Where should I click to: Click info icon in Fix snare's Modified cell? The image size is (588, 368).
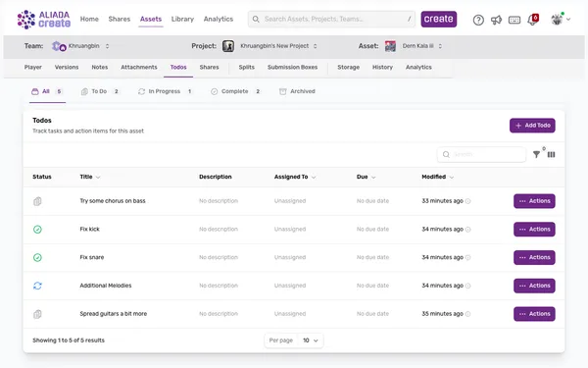pyautogui.click(x=467, y=257)
